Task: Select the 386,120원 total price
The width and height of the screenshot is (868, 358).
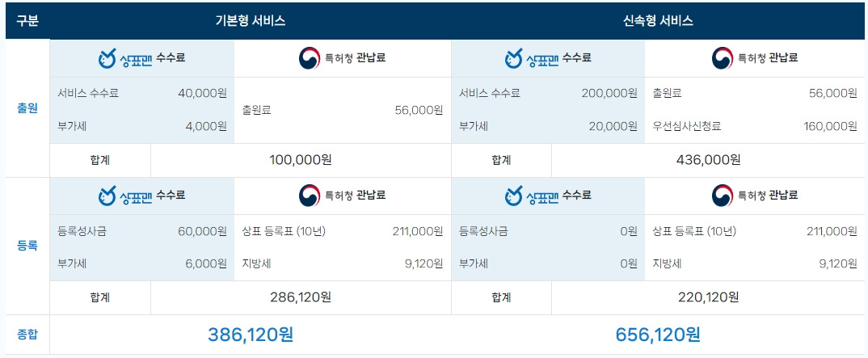Action: 251,335
